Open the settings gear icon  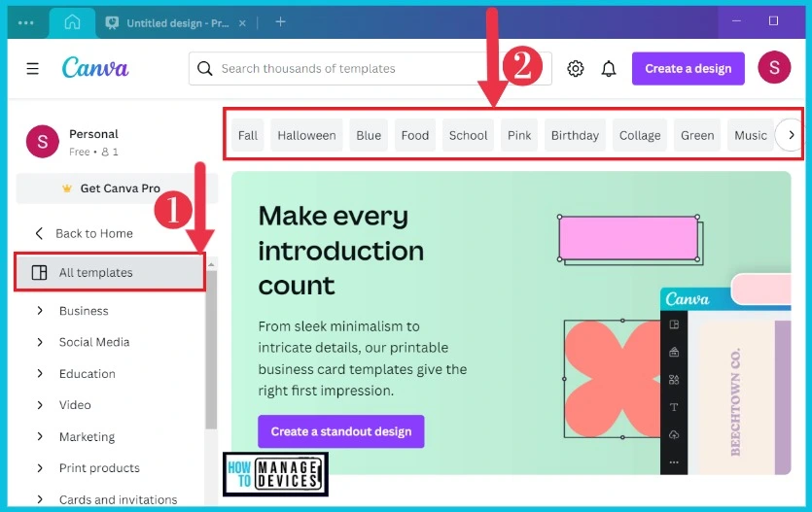[x=576, y=68]
